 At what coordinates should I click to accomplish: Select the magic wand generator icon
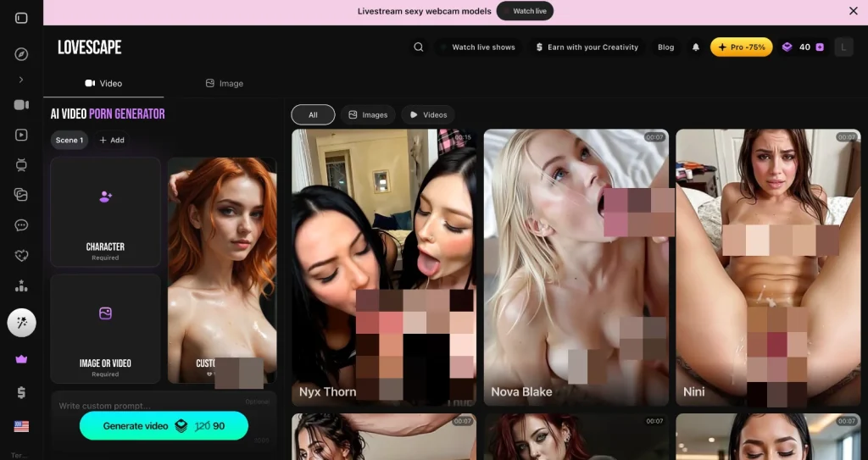(21, 323)
